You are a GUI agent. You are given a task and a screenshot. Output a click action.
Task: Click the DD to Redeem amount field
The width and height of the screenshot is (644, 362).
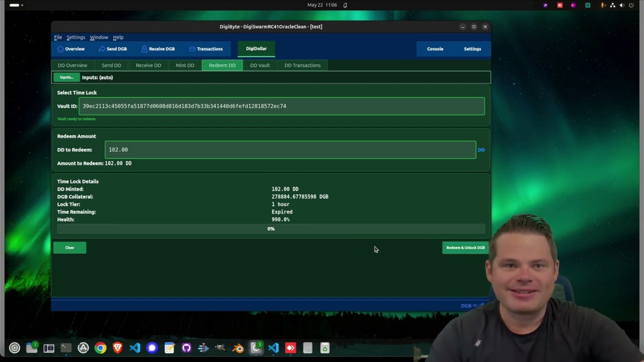pyautogui.click(x=290, y=150)
